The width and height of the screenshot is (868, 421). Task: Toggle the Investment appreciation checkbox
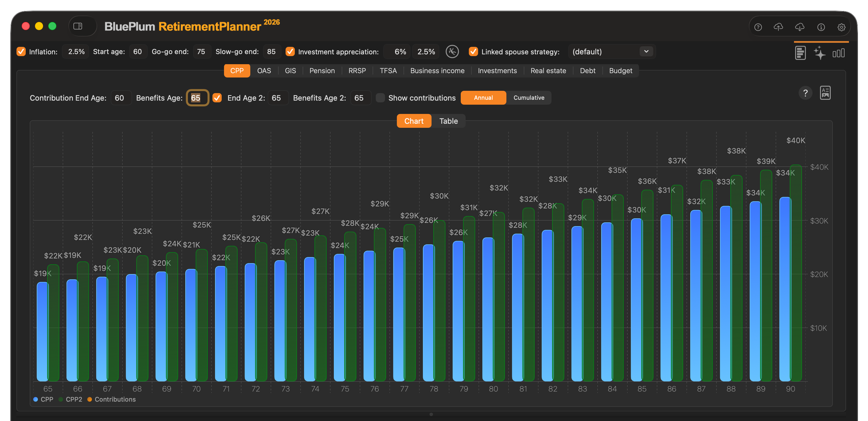(290, 51)
